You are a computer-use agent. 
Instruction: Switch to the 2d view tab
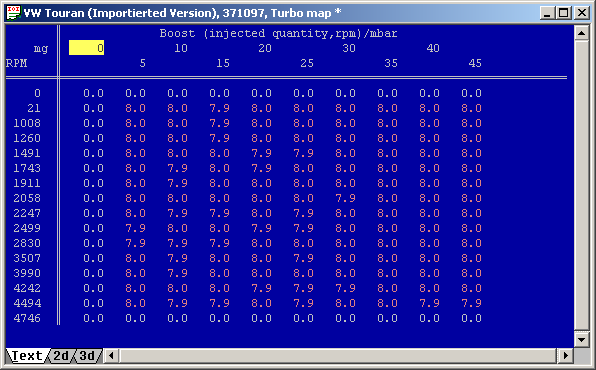point(61,356)
